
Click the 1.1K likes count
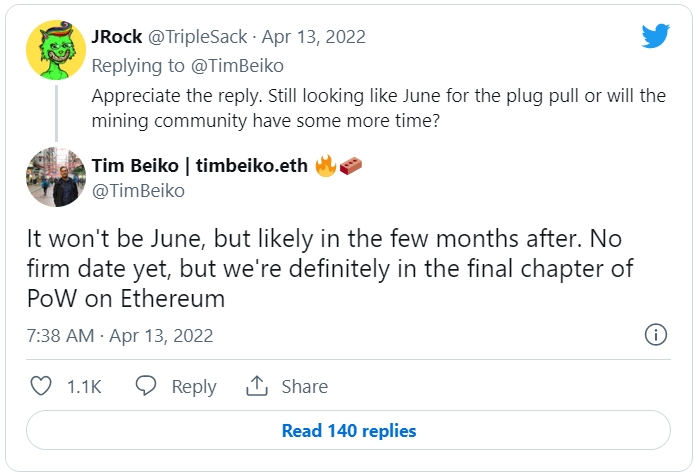click(84, 386)
